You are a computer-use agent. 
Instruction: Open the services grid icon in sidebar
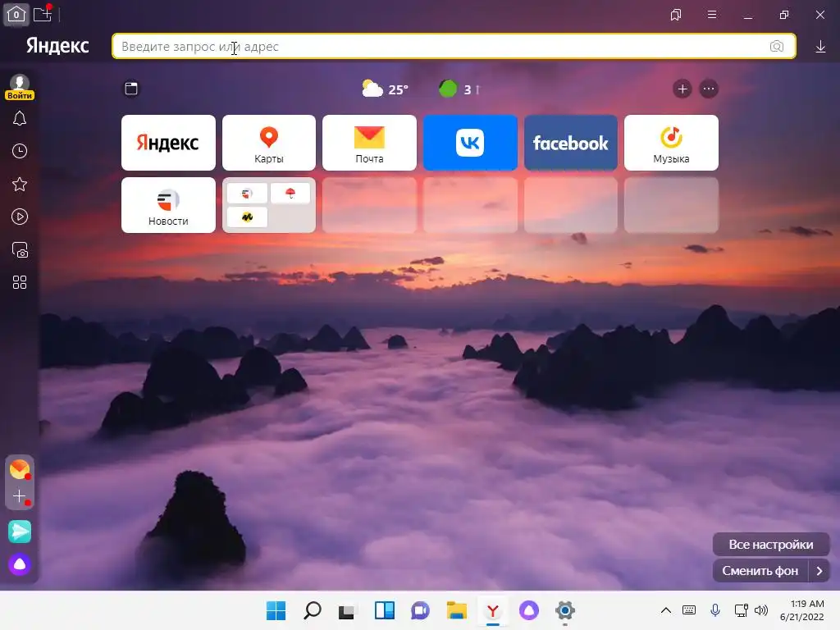[x=20, y=282]
